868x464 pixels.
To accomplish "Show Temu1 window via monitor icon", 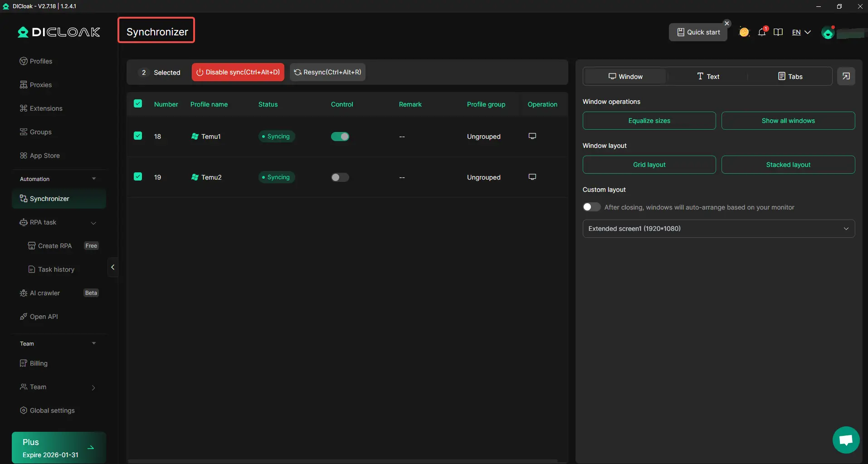I will [x=532, y=136].
